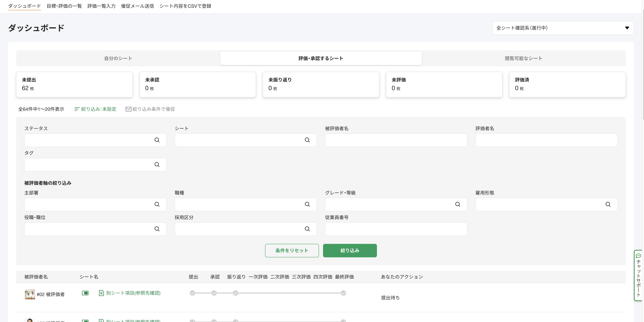Switch to the 閲覧可能なシート tab
Image resolution: width=644 pixels, height=322 pixels.
pos(523,58)
